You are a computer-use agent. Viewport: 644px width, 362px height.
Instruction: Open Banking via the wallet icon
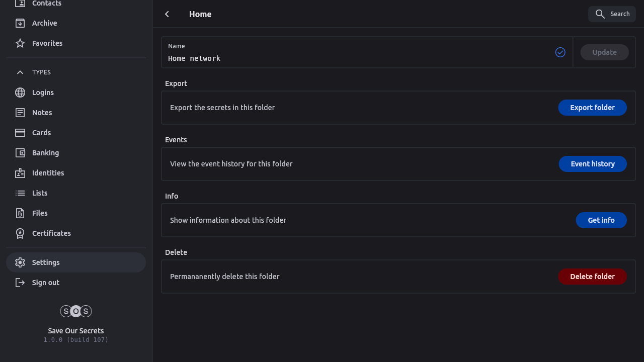pyautogui.click(x=20, y=153)
